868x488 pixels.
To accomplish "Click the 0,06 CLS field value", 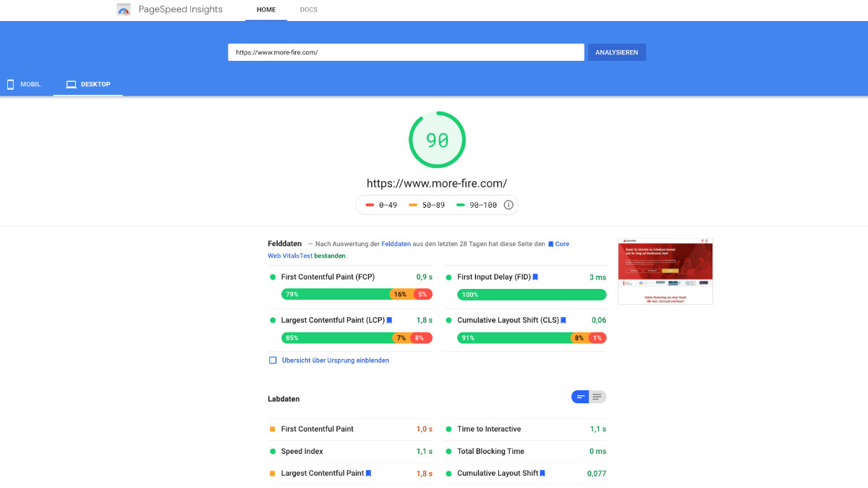I will 599,320.
